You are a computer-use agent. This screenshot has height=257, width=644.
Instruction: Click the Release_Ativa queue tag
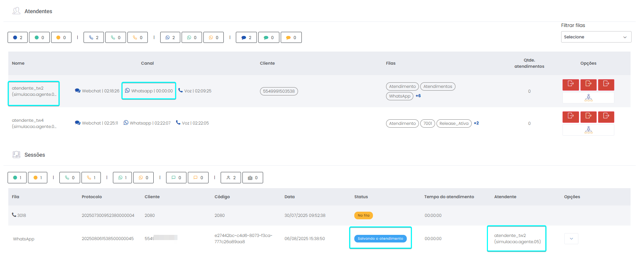click(454, 123)
